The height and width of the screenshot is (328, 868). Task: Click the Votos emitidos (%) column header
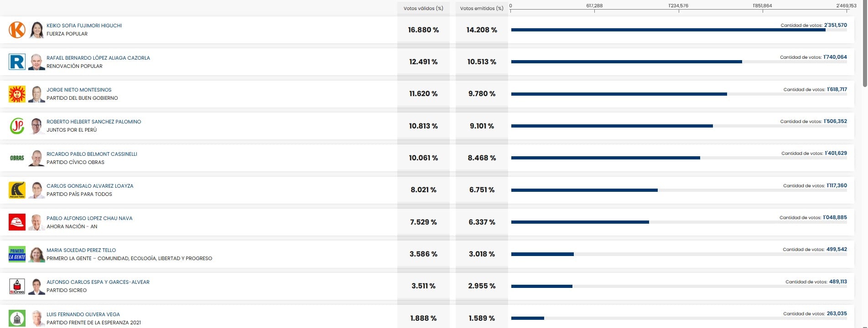[481, 8]
